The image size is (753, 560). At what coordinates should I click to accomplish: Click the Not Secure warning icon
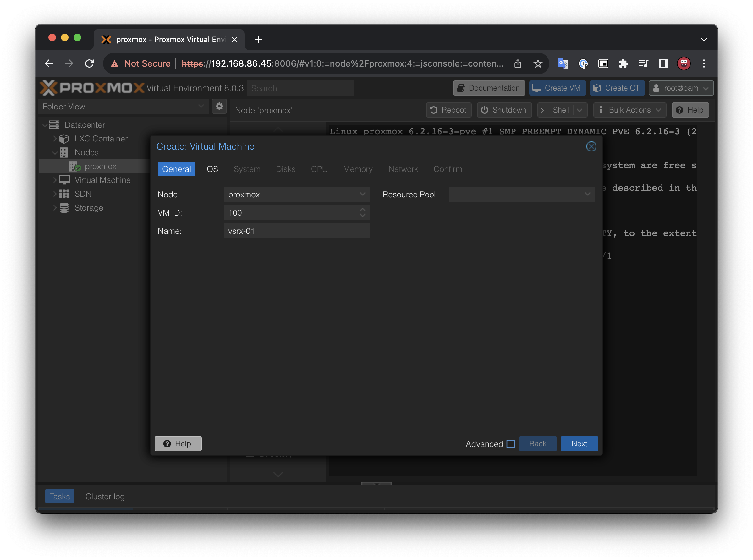pyautogui.click(x=115, y=64)
